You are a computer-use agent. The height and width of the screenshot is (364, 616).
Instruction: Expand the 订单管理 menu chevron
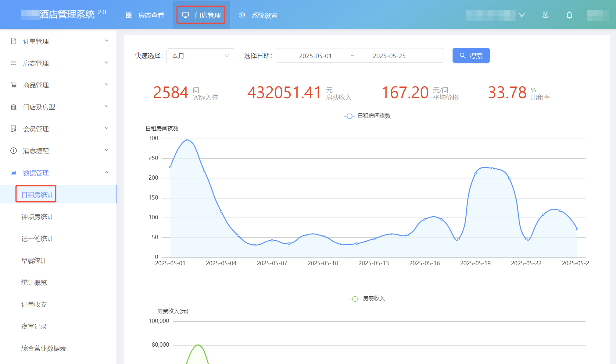[106, 41]
